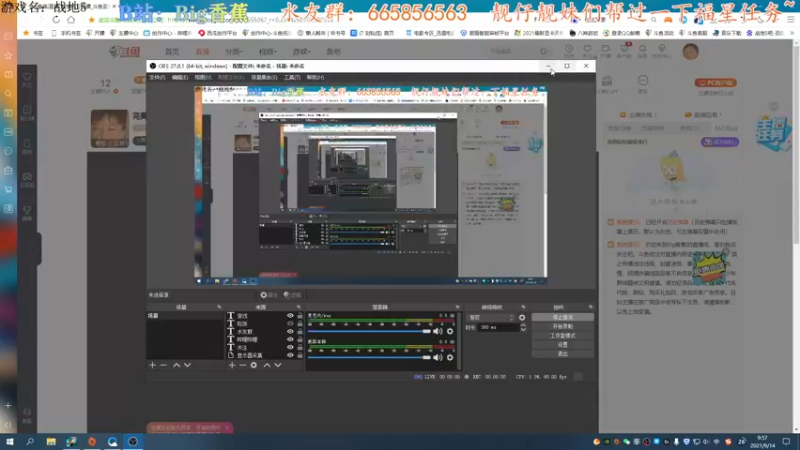Pop out the Sources dock panel icon

tap(298, 307)
